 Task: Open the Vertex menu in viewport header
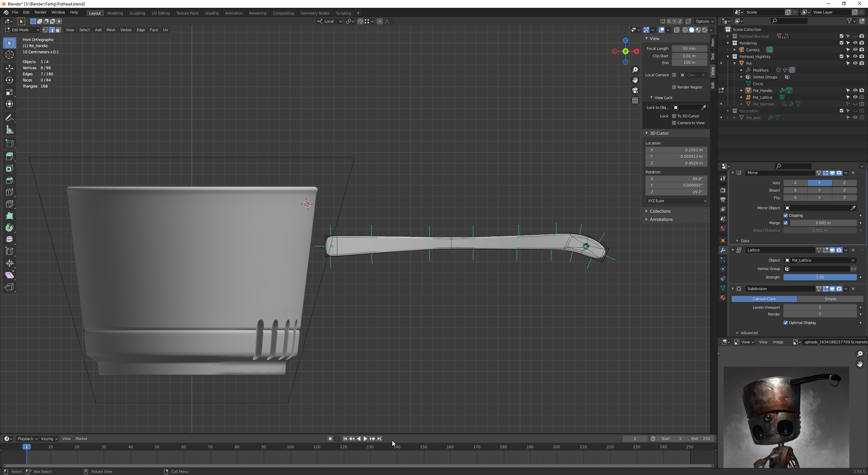tap(126, 30)
